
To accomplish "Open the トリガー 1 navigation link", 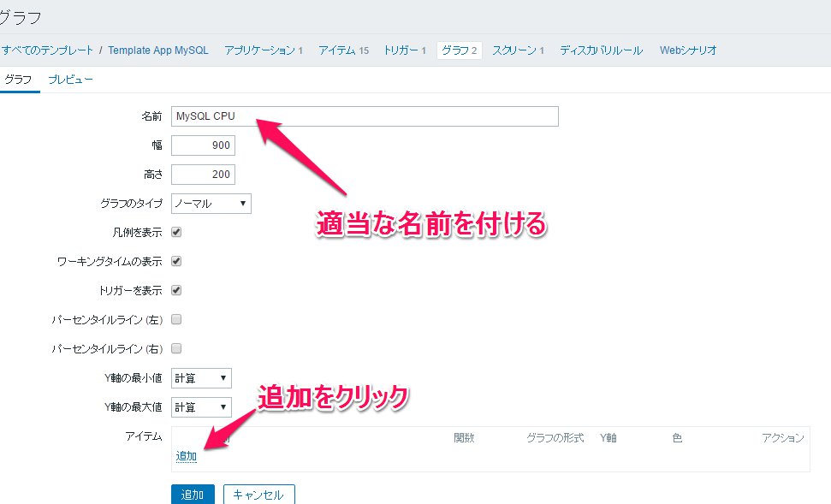I will 405,50.
